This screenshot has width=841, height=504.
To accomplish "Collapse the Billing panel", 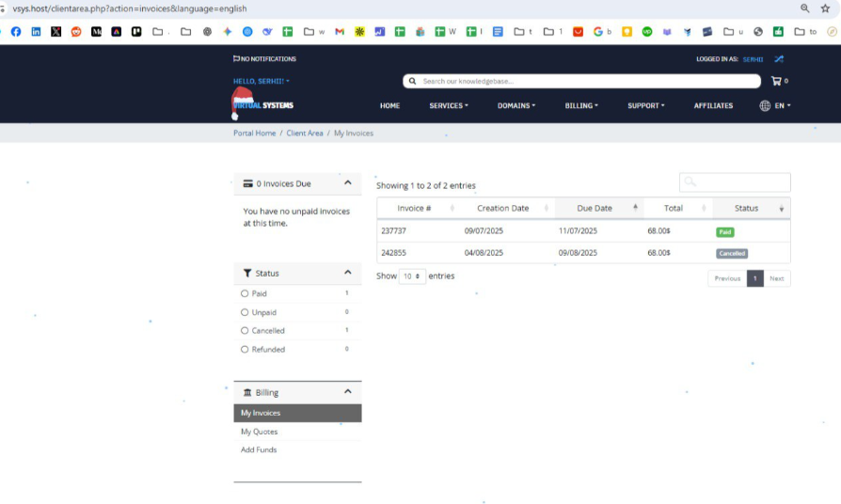I will pyautogui.click(x=347, y=391).
